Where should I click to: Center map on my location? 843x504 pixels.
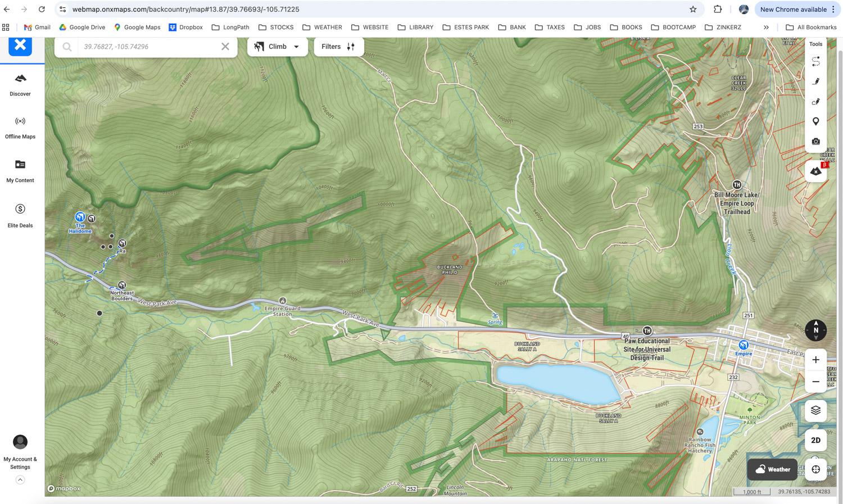click(x=815, y=469)
